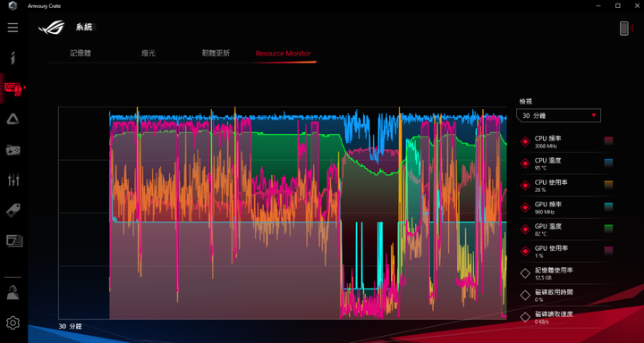Screen dimensions: 644x343
Task: Enable the 磁碟啟用時間 diamond checkbox
Action: point(525,295)
